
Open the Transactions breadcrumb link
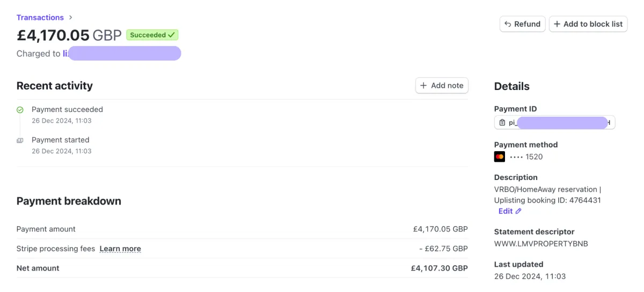coord(40,18)
